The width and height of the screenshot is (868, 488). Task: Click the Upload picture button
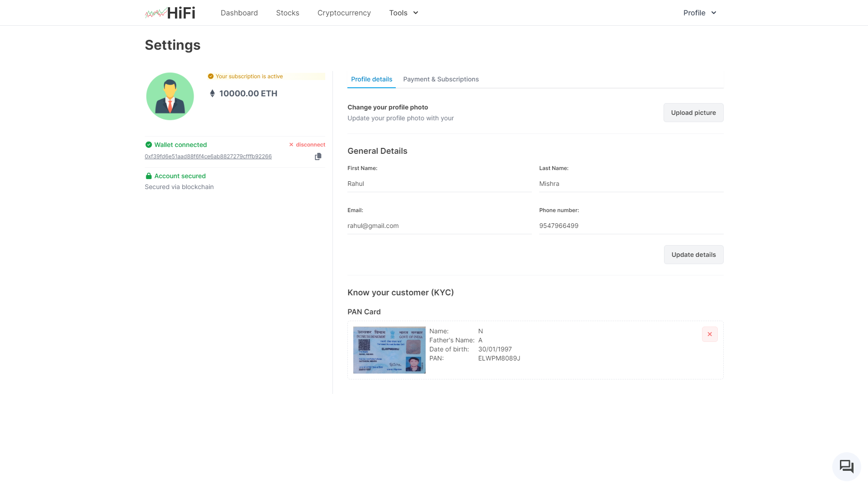(x=693, y=113)
